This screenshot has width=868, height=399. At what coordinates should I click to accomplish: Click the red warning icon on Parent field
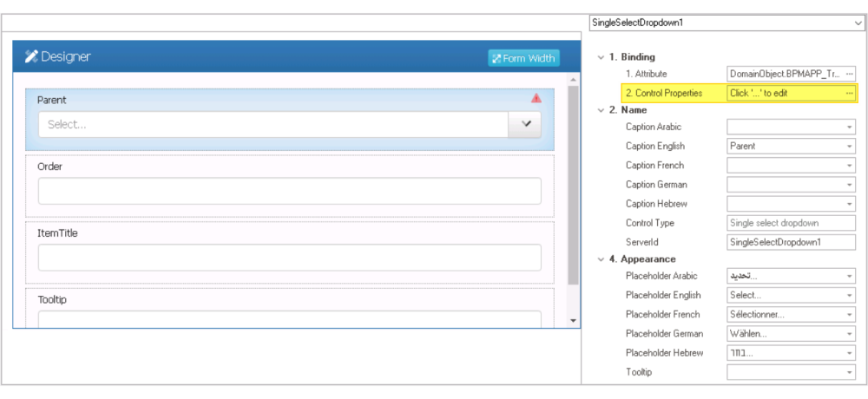[536, 99]
